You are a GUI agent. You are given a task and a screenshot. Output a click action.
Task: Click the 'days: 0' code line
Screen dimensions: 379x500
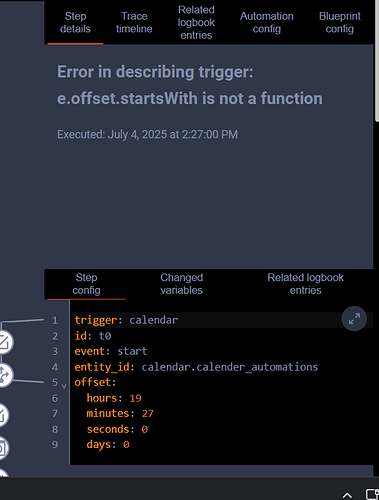pos(108,444)
